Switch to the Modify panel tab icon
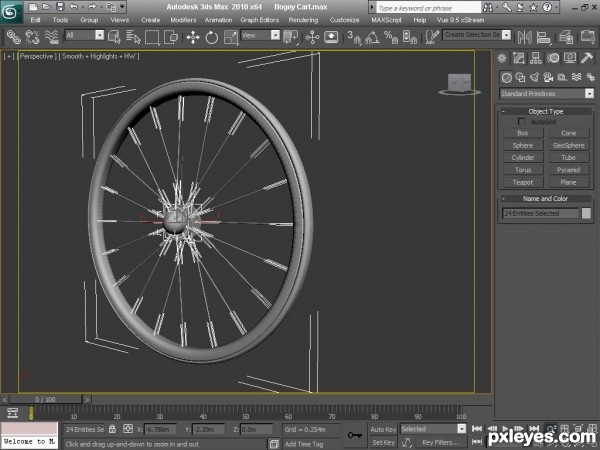 tap(519, 58)
